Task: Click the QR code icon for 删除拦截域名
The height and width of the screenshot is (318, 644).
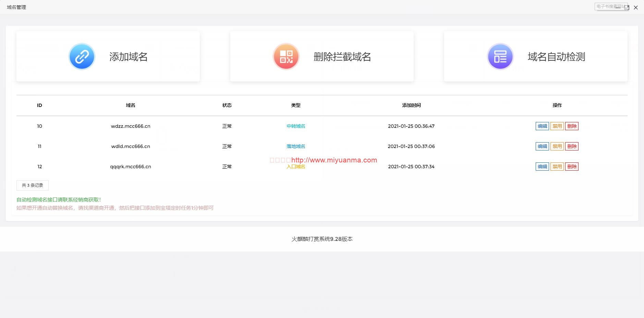Action: tap(286, 57)
